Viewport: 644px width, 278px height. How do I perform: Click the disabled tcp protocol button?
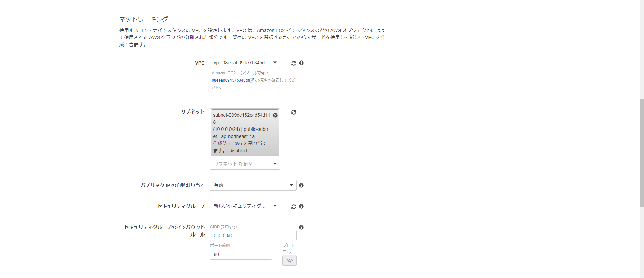(x=290, y=260)
